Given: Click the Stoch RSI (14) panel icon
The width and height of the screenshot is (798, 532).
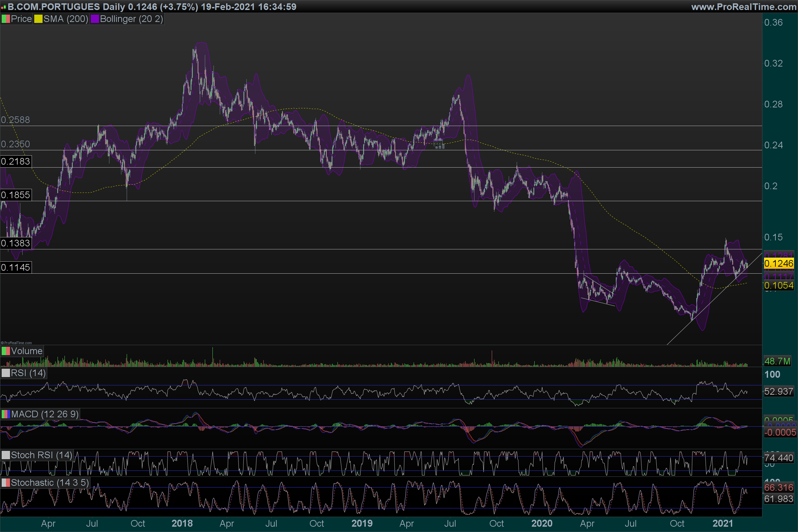Looking at the screenshot, I should click(x=6, y=455).
